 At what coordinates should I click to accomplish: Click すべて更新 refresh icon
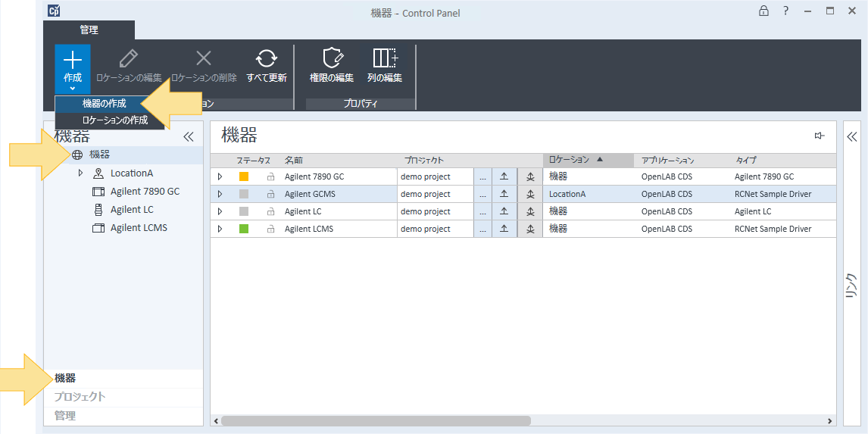click(267, 58)
